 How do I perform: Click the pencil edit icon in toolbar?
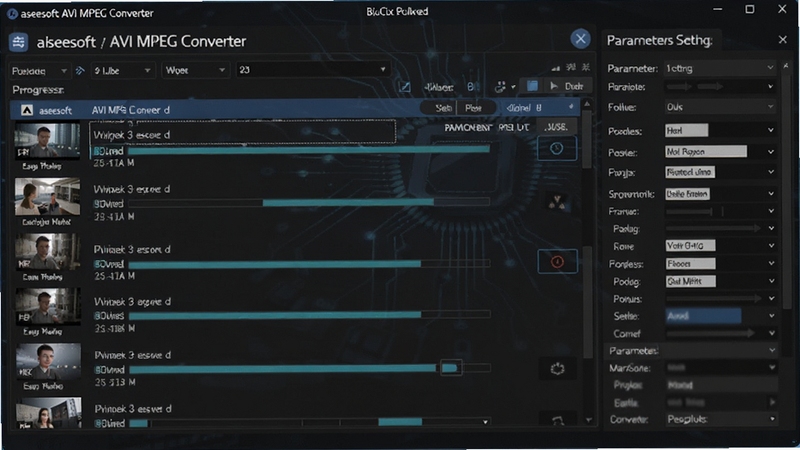click(405, 87)
